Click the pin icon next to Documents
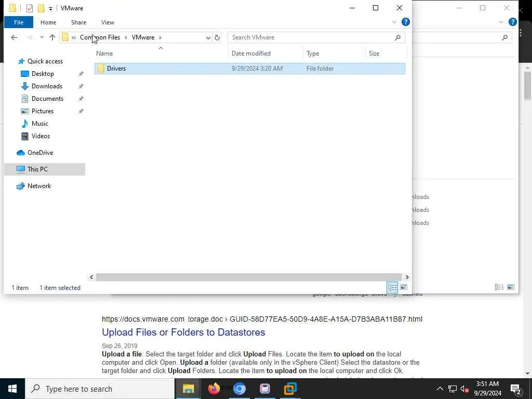 click(81, 99)
